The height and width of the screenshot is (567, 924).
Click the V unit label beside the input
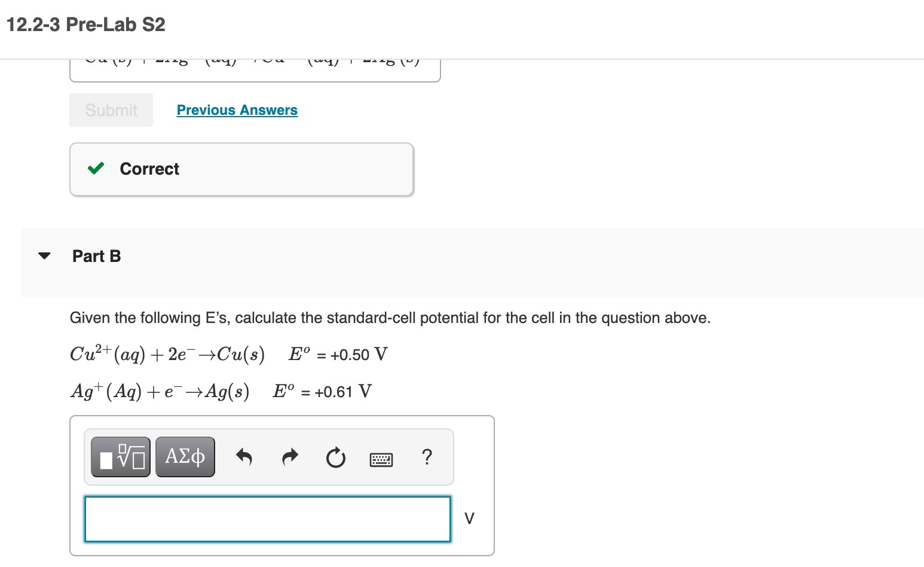click(x=469, y=519)
